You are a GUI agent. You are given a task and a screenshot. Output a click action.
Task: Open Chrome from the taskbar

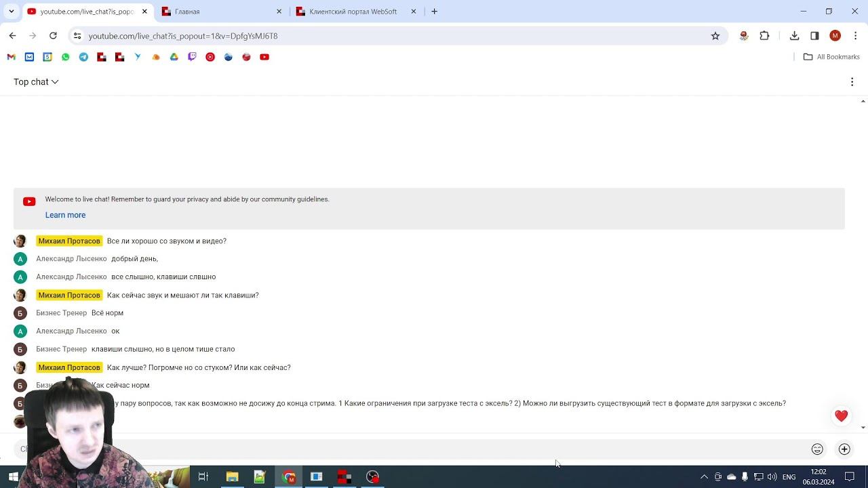tap(289, 477)
